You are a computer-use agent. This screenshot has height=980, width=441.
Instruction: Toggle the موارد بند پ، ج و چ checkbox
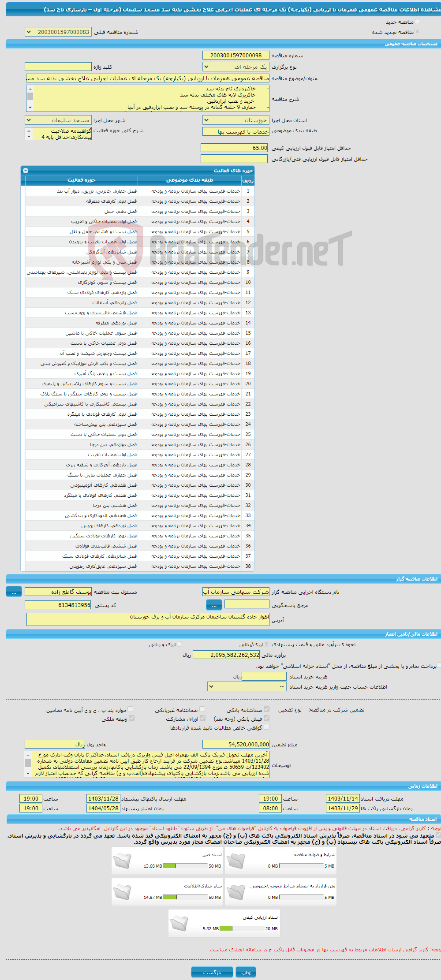[130, 709]
